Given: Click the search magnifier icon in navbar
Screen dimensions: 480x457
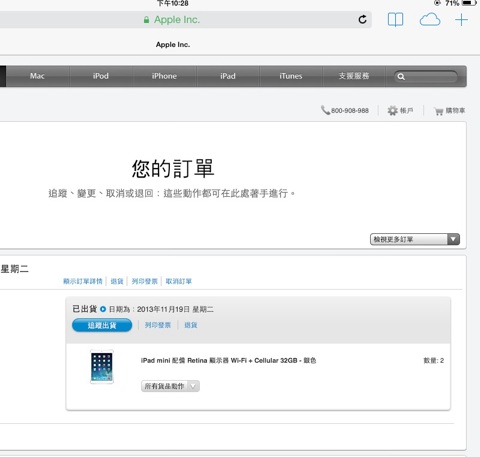Looking at the screenshot, I should pyautogui.click(x=401, y=77).
